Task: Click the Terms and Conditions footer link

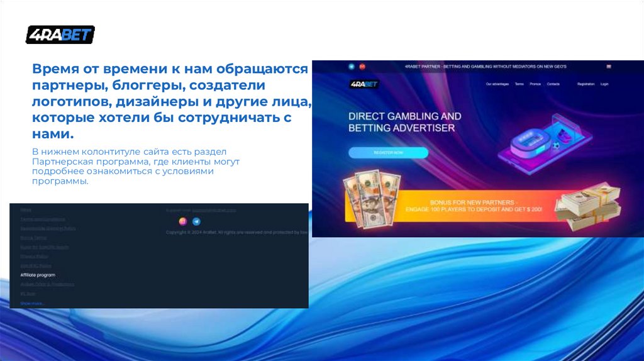Action: [x=43, y=219]
